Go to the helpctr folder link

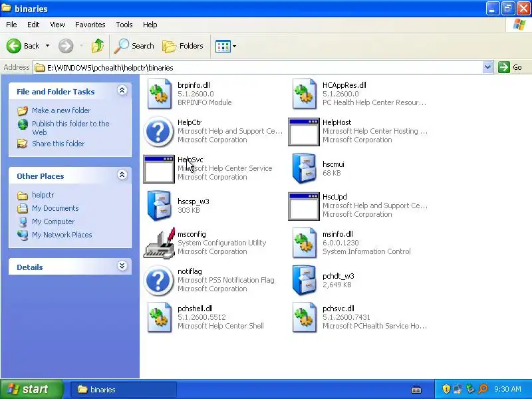[x=43, y=195]
